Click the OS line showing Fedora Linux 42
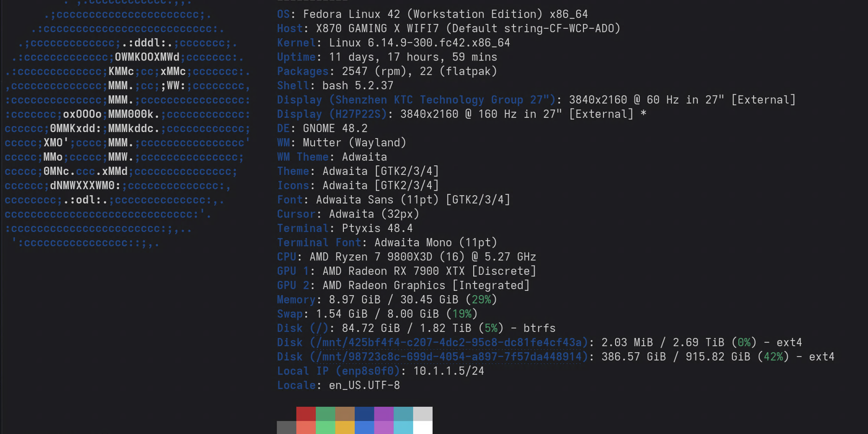 tap(432, 14)
